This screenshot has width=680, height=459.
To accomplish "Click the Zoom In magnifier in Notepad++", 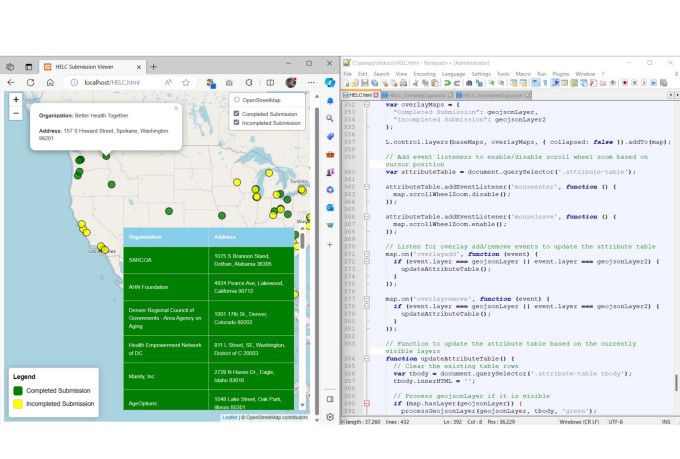I will tap(491, 82).
